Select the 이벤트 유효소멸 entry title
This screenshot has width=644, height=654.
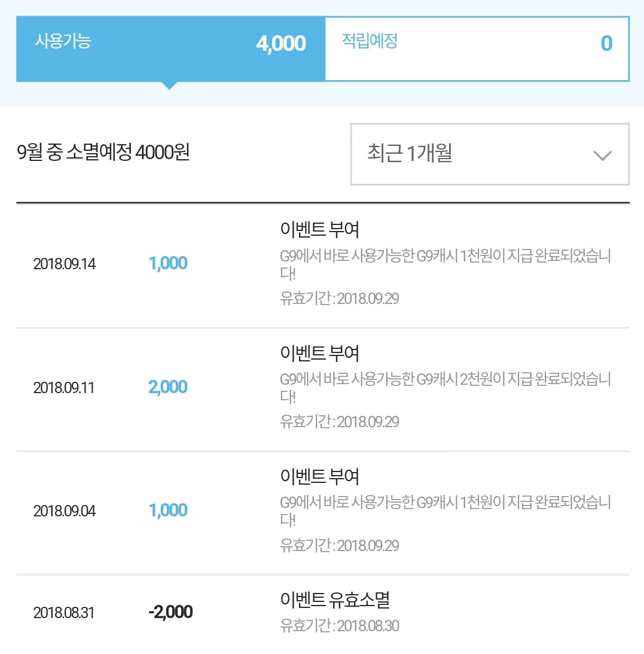(x=335, y=600)
